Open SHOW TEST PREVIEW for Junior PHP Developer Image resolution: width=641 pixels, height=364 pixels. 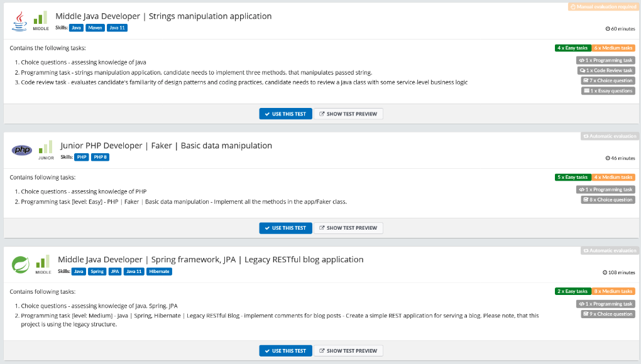coord(349,228)
